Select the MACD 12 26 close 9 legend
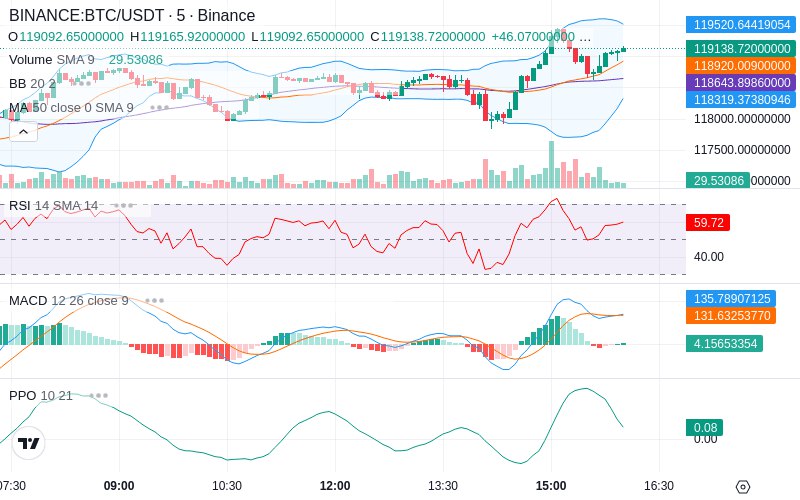Image resolution: width=800 pixels, height=500 pixels. coord(68,300)
